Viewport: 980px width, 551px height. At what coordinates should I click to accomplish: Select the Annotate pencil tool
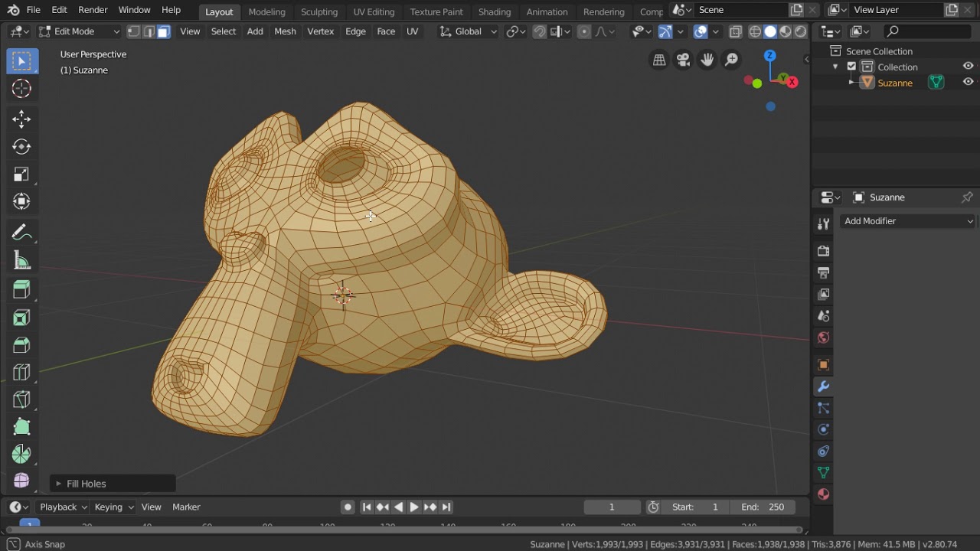click(x=21, y=233)
